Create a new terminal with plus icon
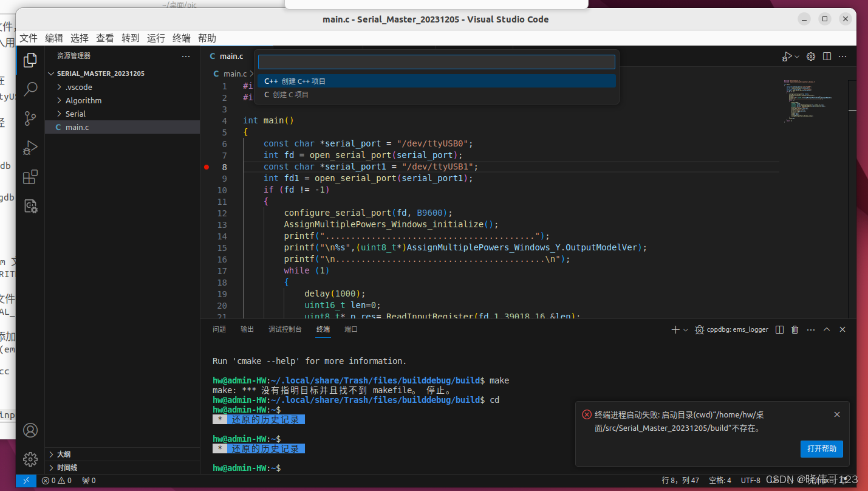Image resolution: width=868 pixels, height=491 pixels. coord(675,329)
